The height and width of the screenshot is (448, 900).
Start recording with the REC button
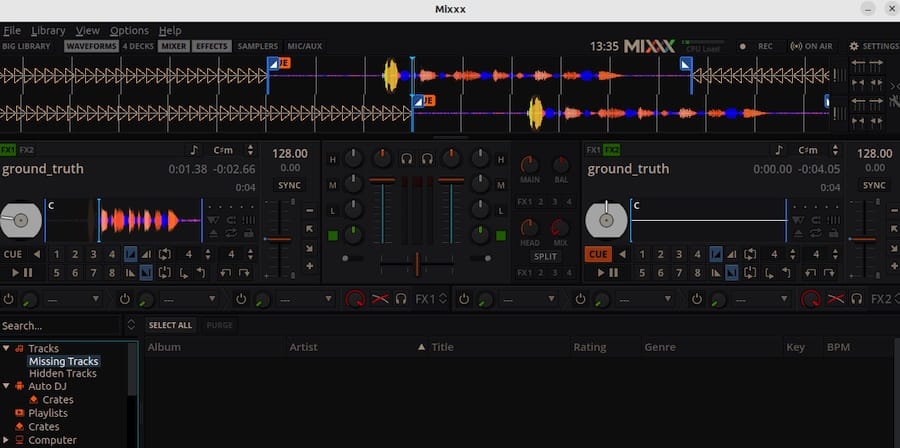[757, 46]
